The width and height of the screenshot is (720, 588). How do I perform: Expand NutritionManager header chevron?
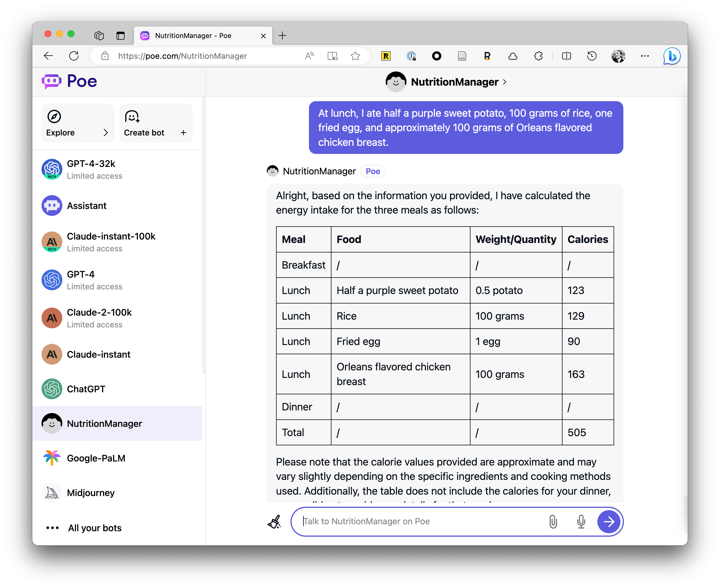coord(505,82)
